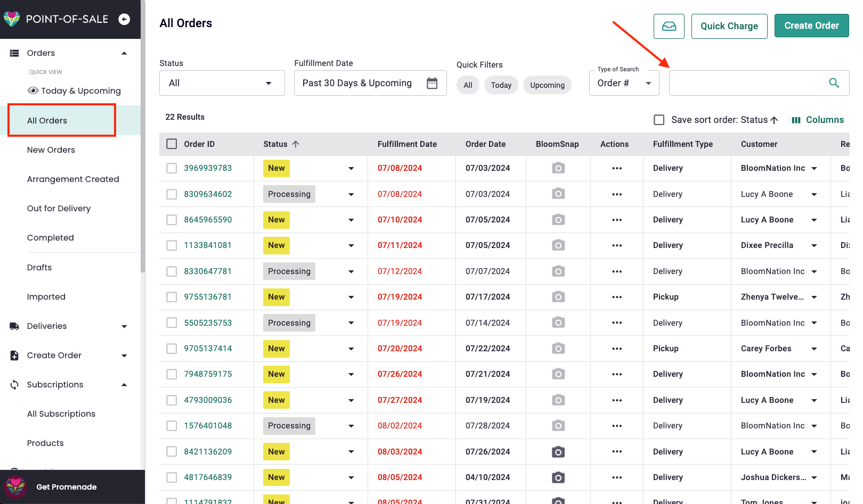Open BloomSnap camera for order 8421136209

pos(558,452)
